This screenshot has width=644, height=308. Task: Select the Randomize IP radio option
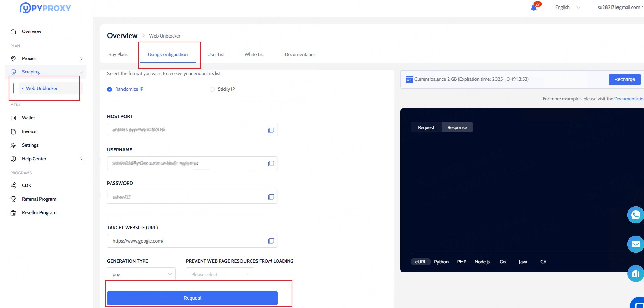click(109, 89)
